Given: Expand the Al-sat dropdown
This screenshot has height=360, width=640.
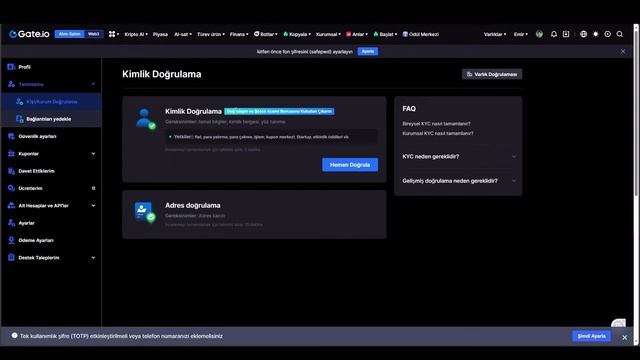Looking at the screenshot, I should [x=182, y=34].
